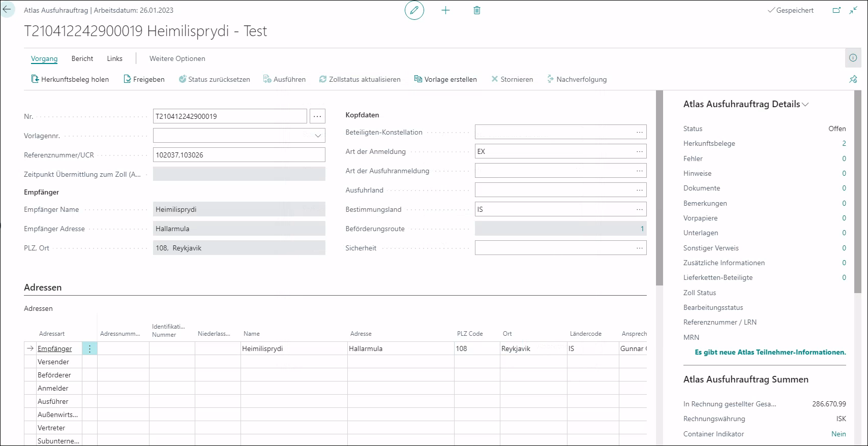Image resolution: width=868 pixels, height=446 pixels.
Task: Open Weitere Optionen menu
Action: click(x=177, y=58)
